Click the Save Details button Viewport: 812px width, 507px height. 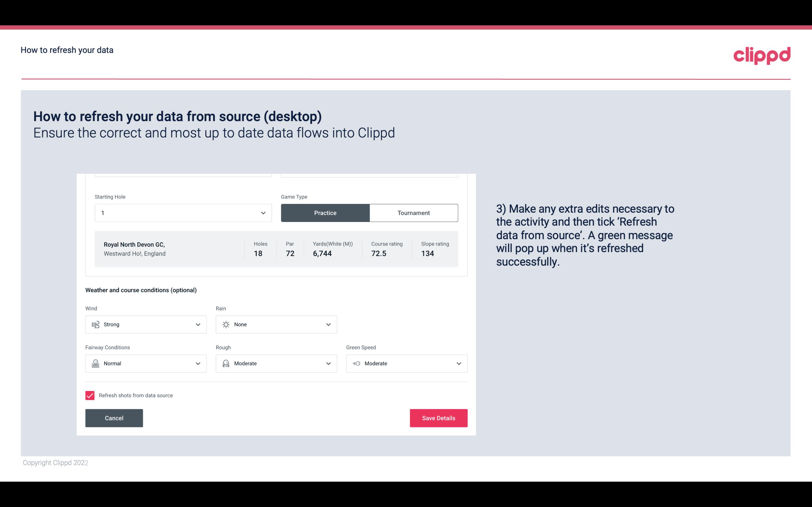click(x=438, y=418)
